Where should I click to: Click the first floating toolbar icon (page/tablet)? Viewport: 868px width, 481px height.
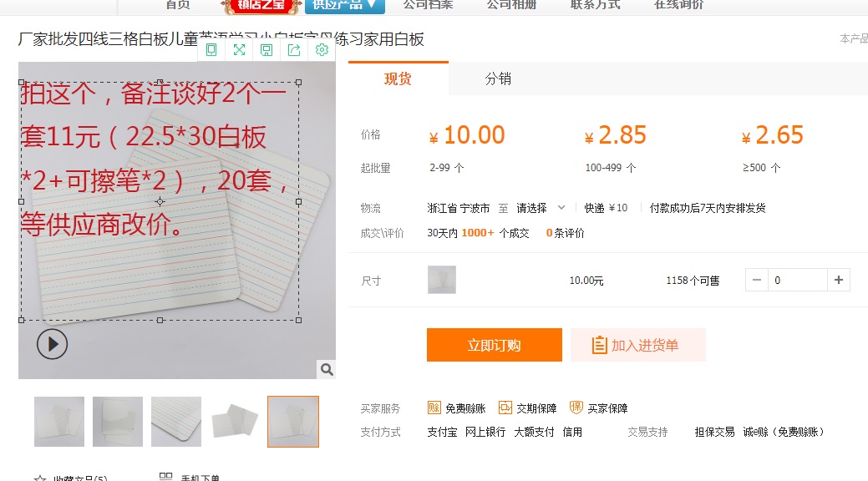point(211,50)
